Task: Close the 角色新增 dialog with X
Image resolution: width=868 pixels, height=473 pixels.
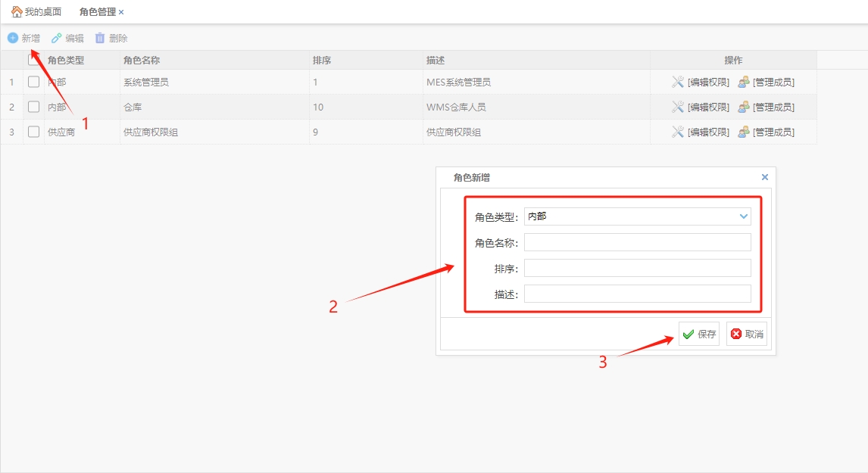Action: click(764, 177)
